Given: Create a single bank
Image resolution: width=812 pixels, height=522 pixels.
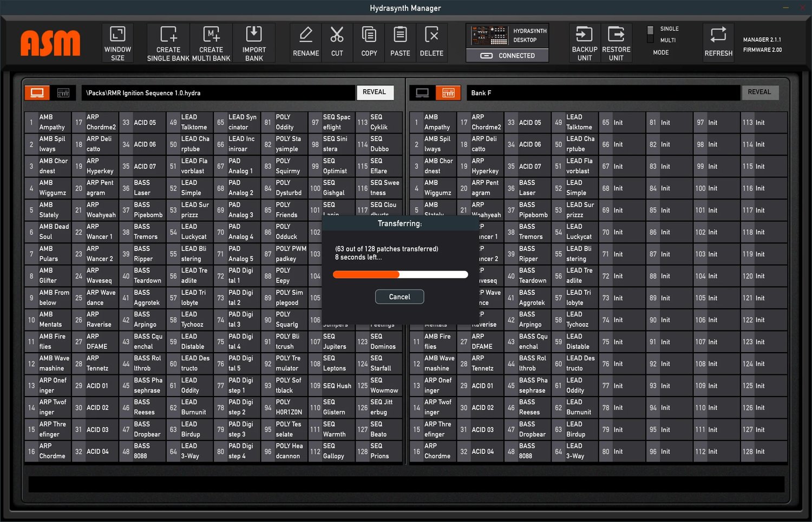Looking at the screenshot, I should pos(168,43).
